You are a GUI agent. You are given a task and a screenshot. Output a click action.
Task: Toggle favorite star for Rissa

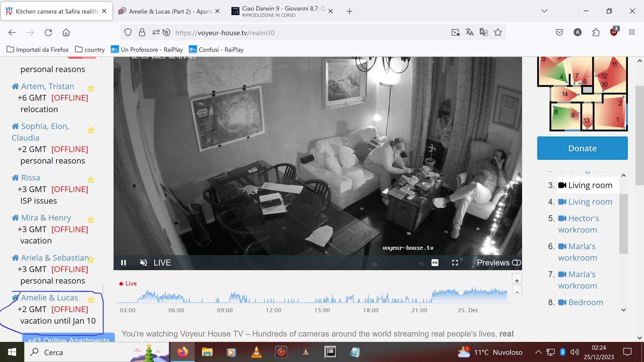pyautogui.click(x=91, y=180)
